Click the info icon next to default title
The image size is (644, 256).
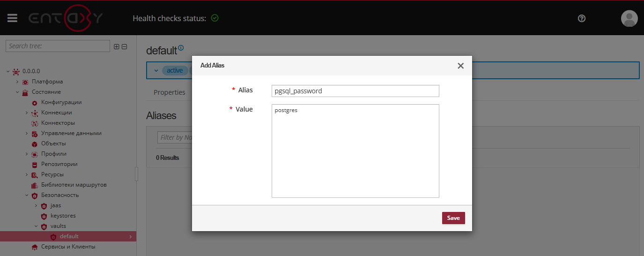(x=181, y=47)
